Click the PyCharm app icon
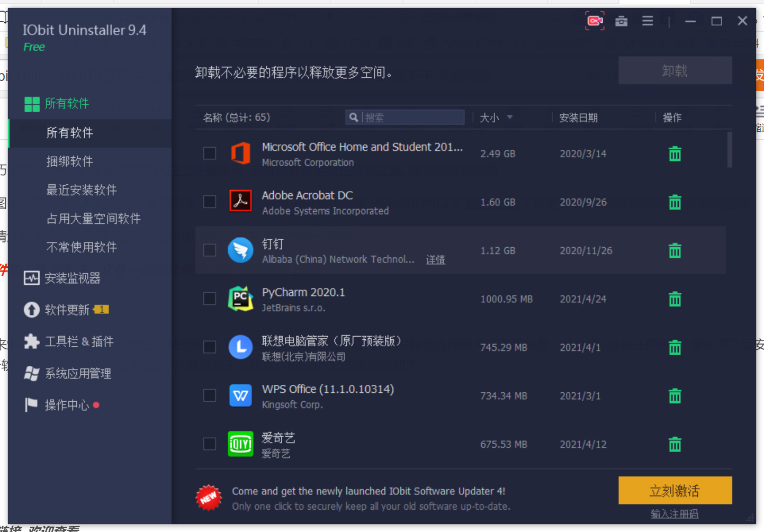The image size is (764, 532). pos(240,299)
